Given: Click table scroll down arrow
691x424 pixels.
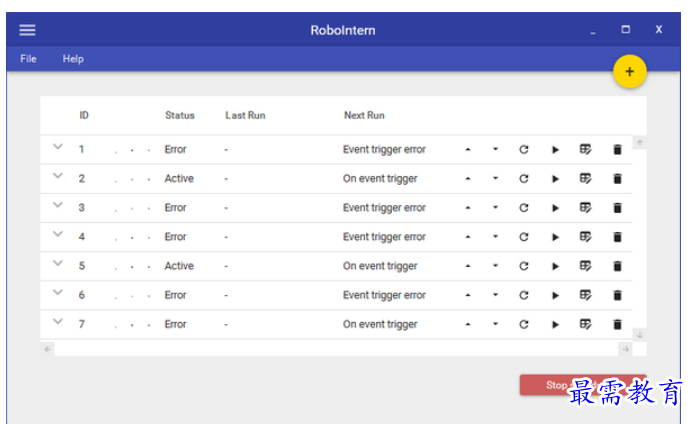Looking at the screenshot, I should click(639, 335).
